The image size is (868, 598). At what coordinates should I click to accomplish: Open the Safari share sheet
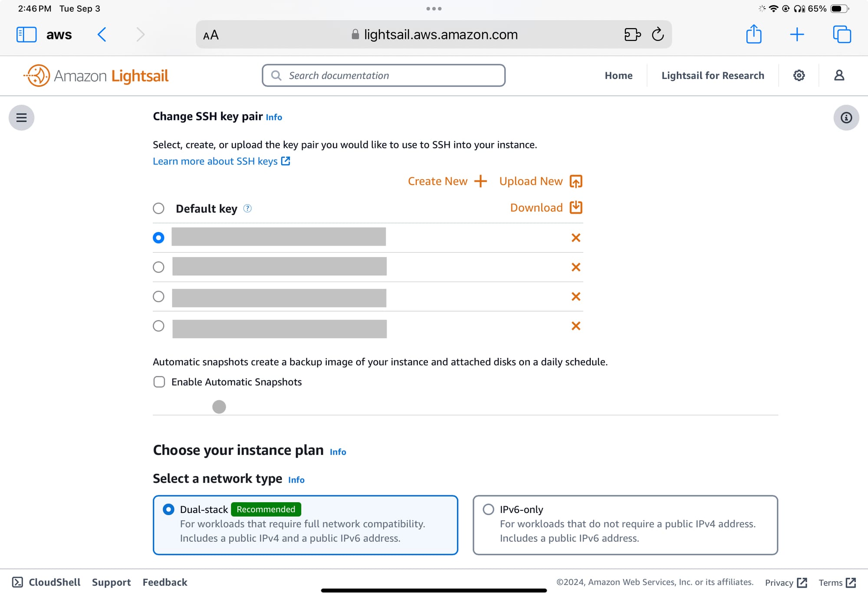[754, 34]
